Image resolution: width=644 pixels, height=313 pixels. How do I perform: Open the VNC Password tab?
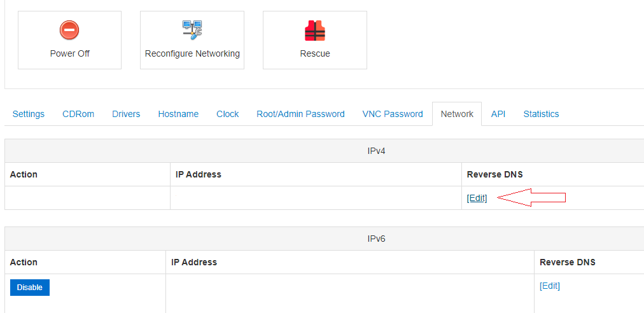pos(393,114)
